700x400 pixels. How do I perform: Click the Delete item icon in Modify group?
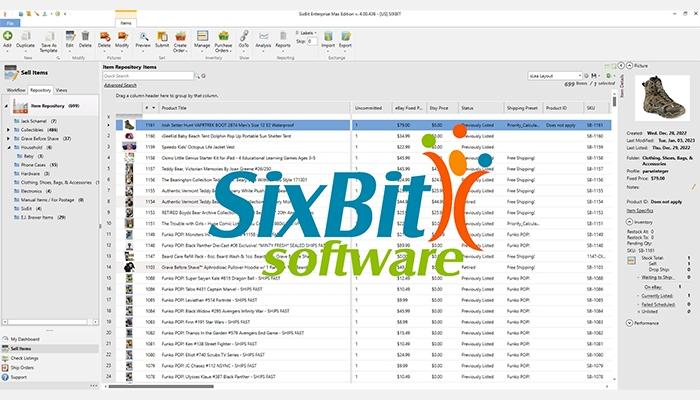tap(85, 36)
